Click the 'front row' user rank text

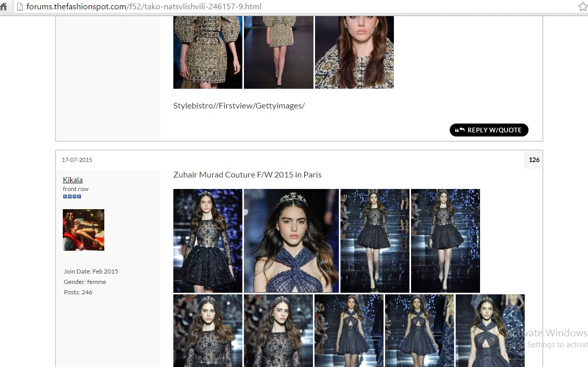pyautogui.click(x=76, y=189)
